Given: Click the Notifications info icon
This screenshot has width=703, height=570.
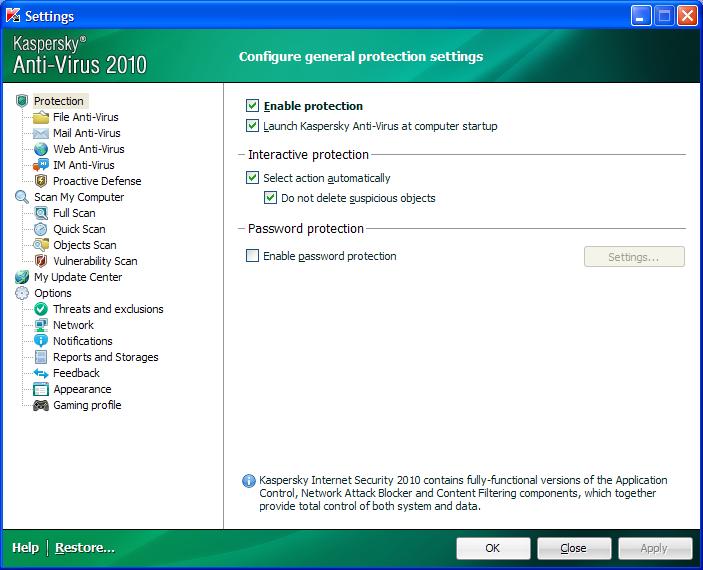Looking at the screenshot, I should (41, 341).
